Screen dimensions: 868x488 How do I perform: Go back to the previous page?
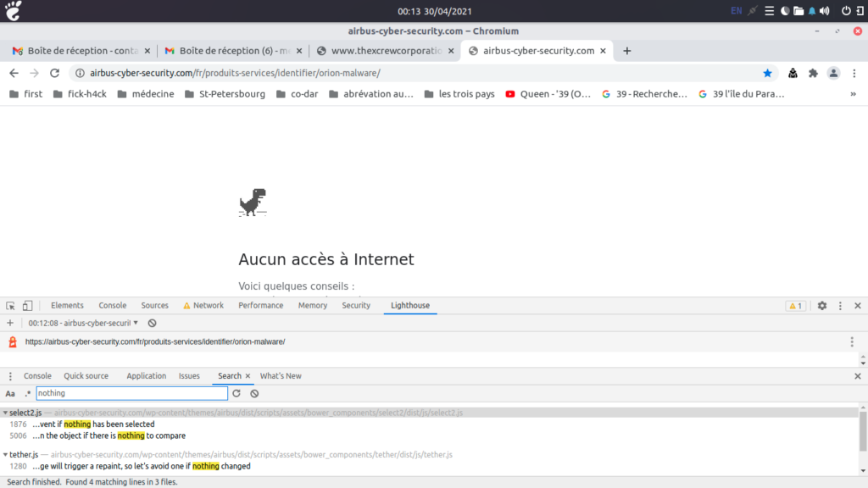tap(14, 73)
